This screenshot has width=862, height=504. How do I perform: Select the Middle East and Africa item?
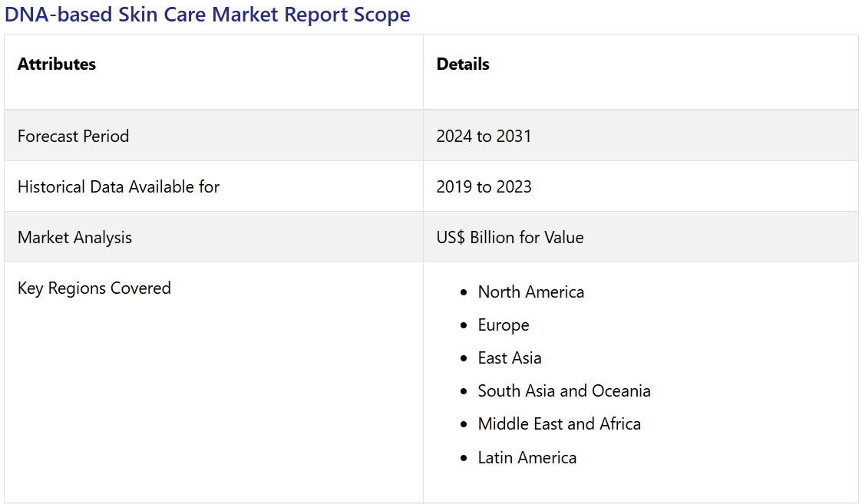coord(559,424)
